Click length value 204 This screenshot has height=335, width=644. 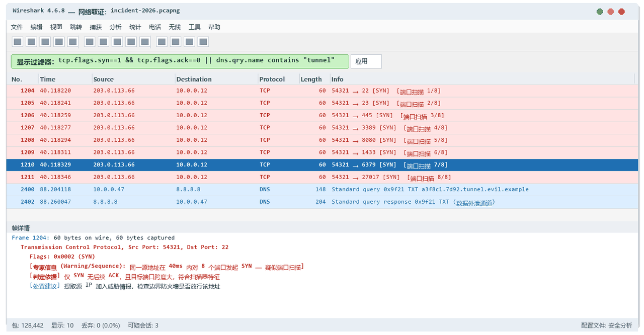[320, 202]
